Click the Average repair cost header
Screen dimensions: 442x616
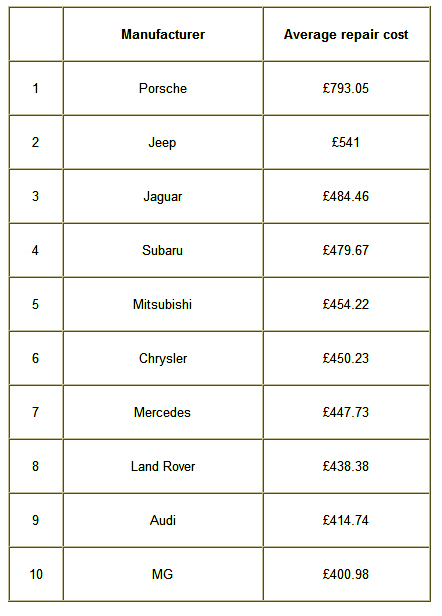pyautogui.click(x=346, y=34)
